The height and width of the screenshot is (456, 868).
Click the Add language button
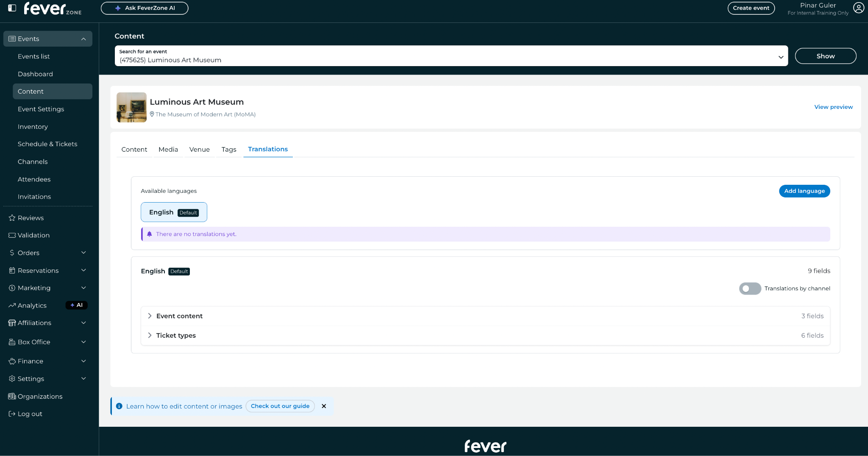804,191
